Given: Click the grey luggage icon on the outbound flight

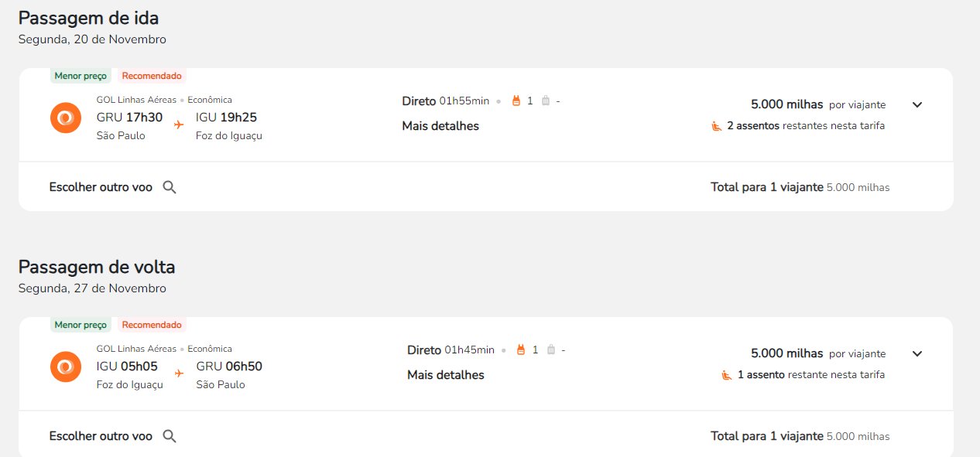Looking at the screenshot, I should click(x=546, y=101).
